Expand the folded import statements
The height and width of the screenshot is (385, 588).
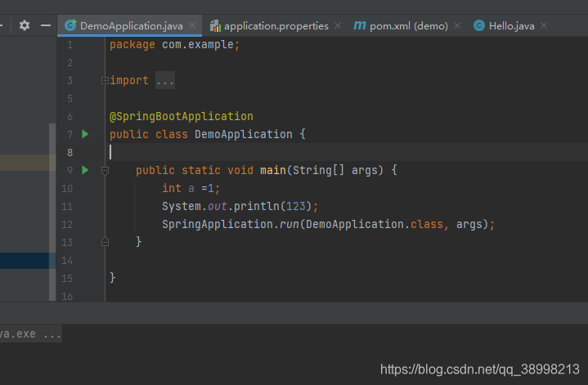(105, 81)
